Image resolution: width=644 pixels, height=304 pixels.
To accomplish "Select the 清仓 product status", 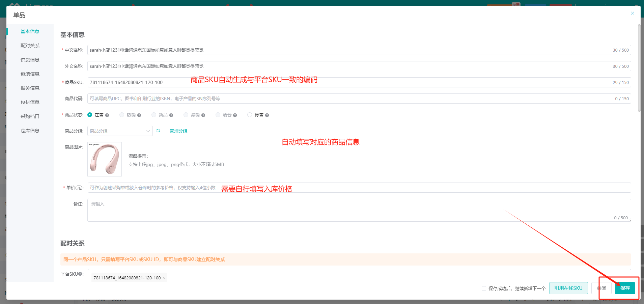I will coord(218,115).
